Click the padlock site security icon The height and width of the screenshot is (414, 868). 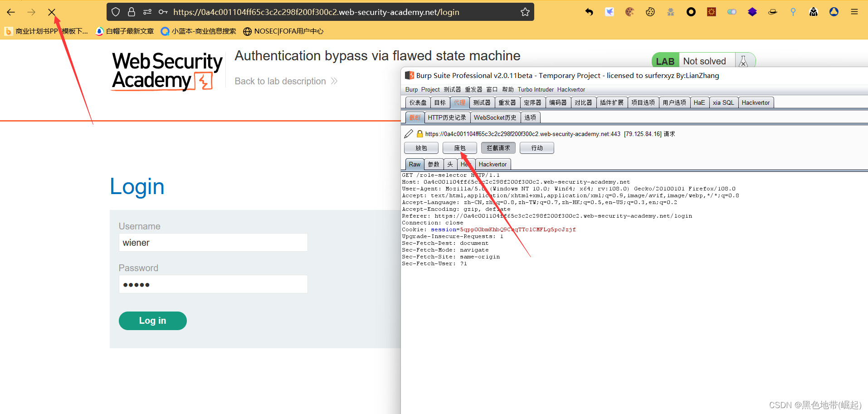(132, 12)
